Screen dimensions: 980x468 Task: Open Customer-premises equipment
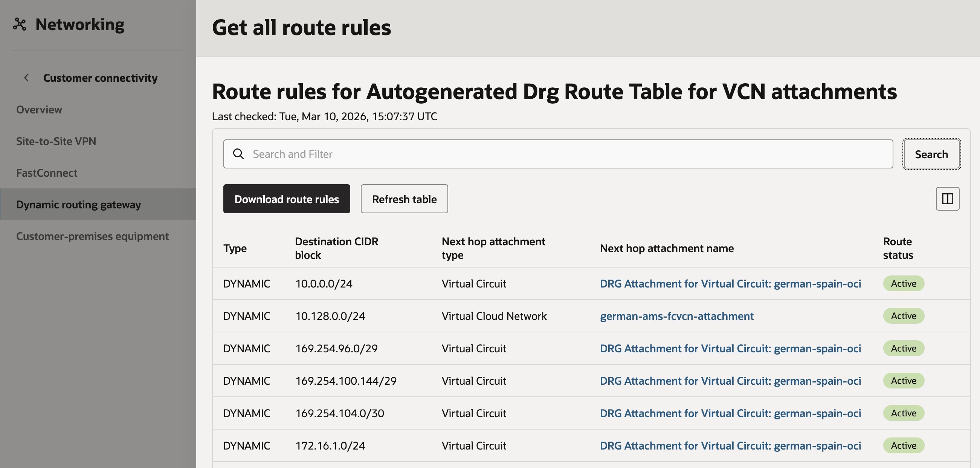pyautogui.click(x=92, y=236)
